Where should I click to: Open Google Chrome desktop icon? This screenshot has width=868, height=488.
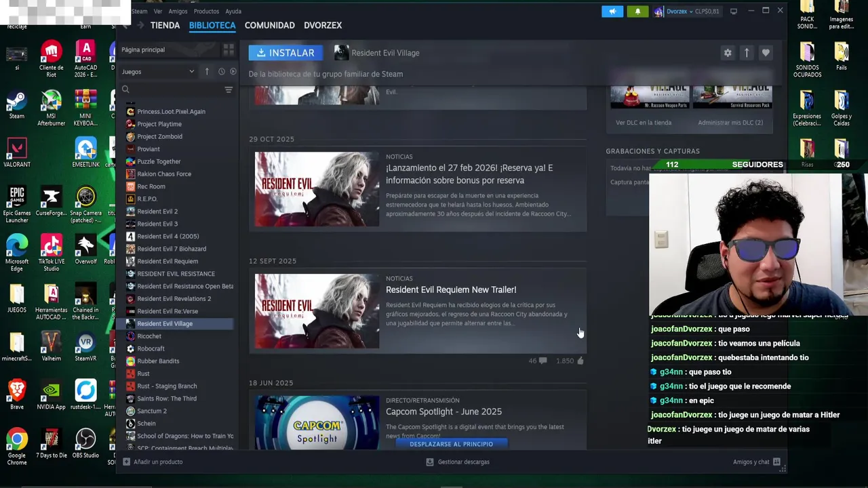(17, 447)
